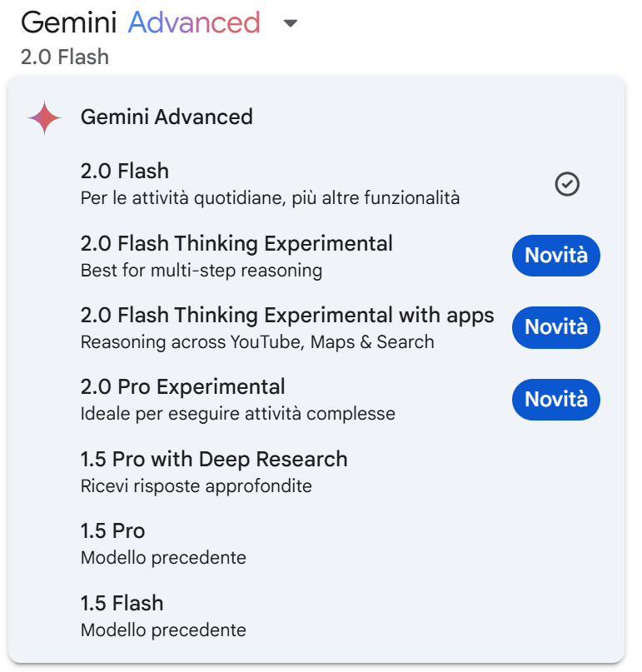
Task: Click Novità badge for 2.0 Pro Experimental
Action: click(556, 400)
